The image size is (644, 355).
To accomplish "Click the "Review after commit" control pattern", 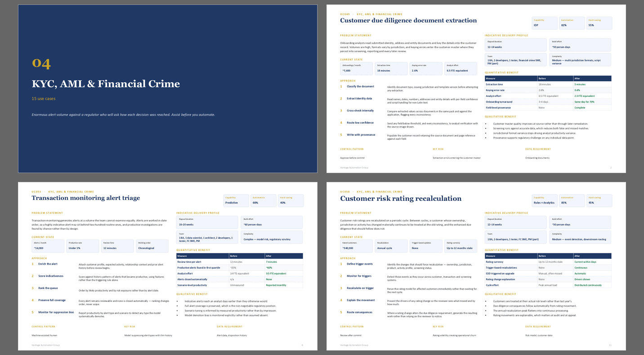I will [351, 335].
